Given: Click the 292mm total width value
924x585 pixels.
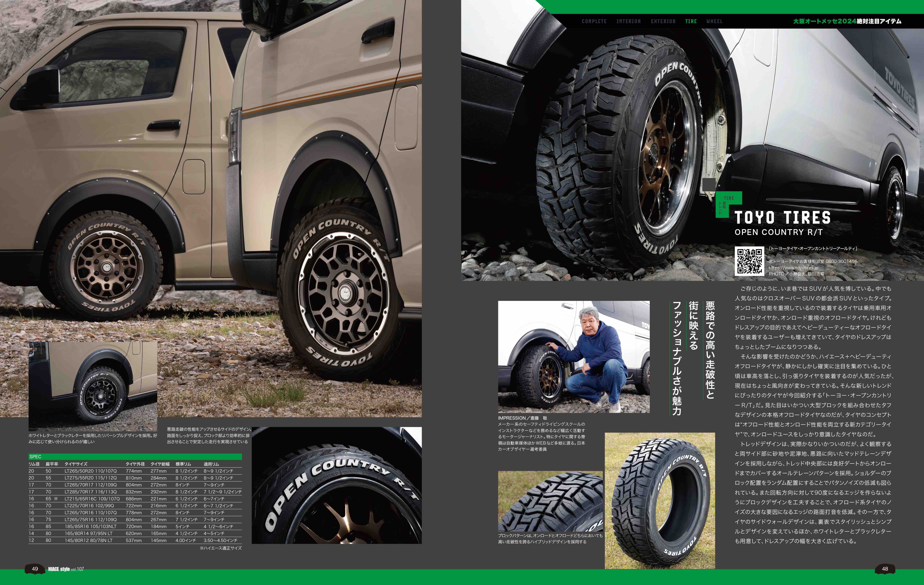Looking at the screenshot, I should tap(158, 492).
